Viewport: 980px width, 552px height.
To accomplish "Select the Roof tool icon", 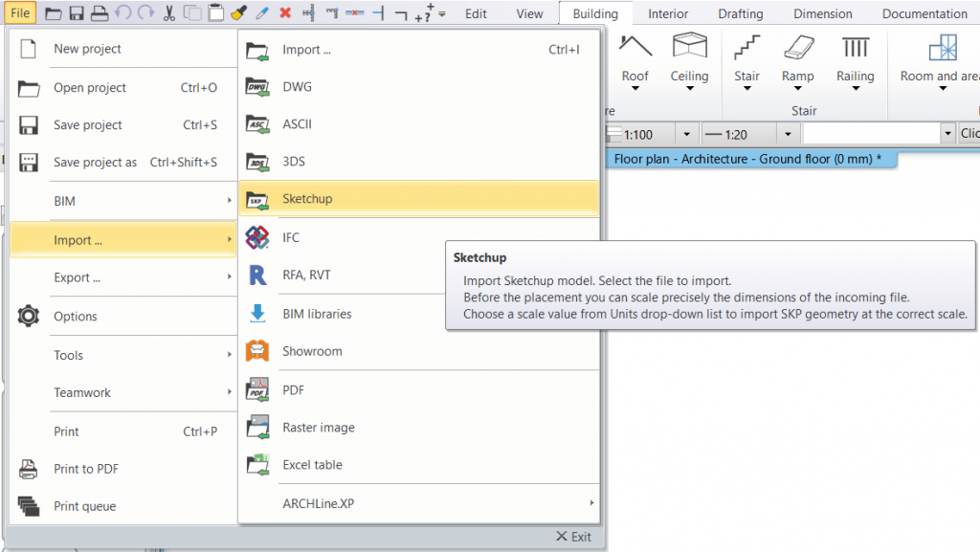I will [635, 47].
